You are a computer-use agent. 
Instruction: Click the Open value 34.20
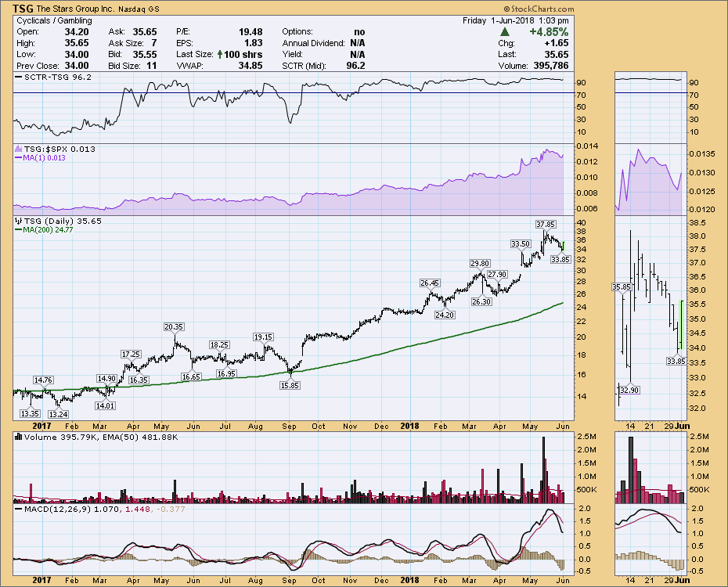tap(77, 31)
